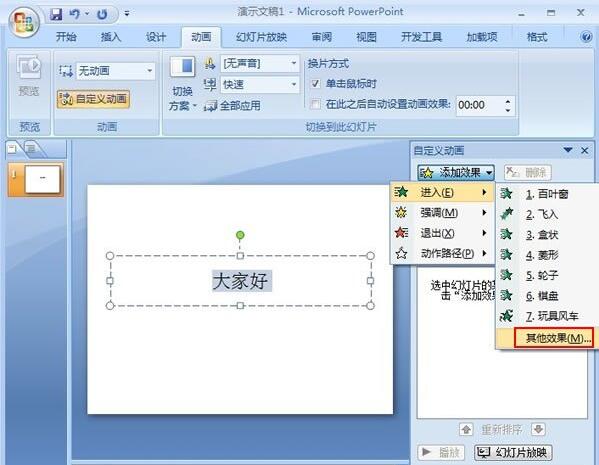
Task: Open the 开发工具 ribbon tab
Action: coord(421,37)
